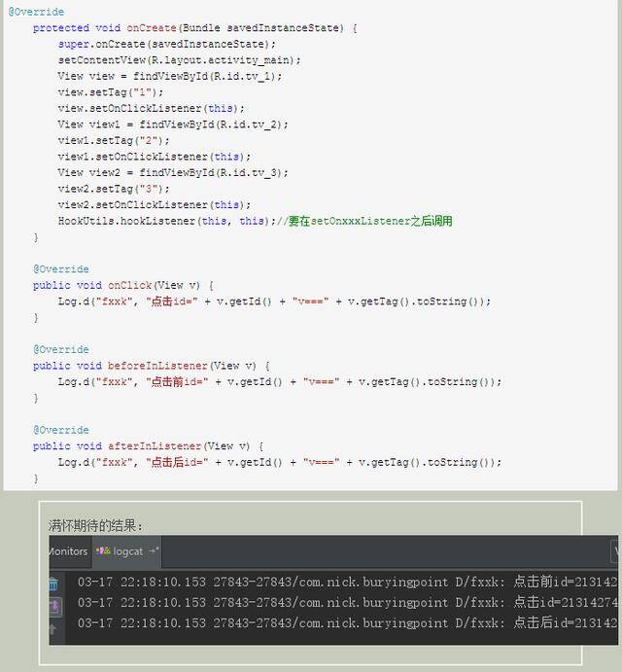The image size is (622, 672).
Task: Click the @Override above afterInListener method
Action: 61,430
